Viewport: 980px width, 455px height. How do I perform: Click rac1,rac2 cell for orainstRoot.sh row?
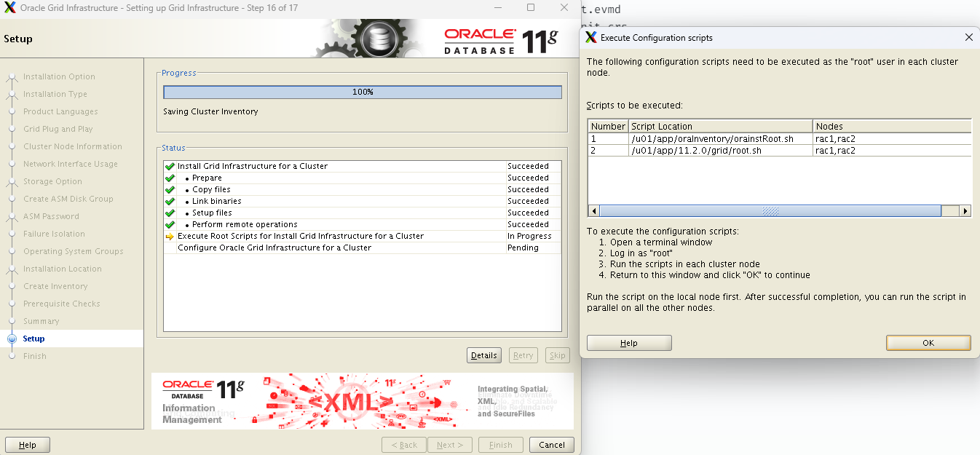pos(892,138)
